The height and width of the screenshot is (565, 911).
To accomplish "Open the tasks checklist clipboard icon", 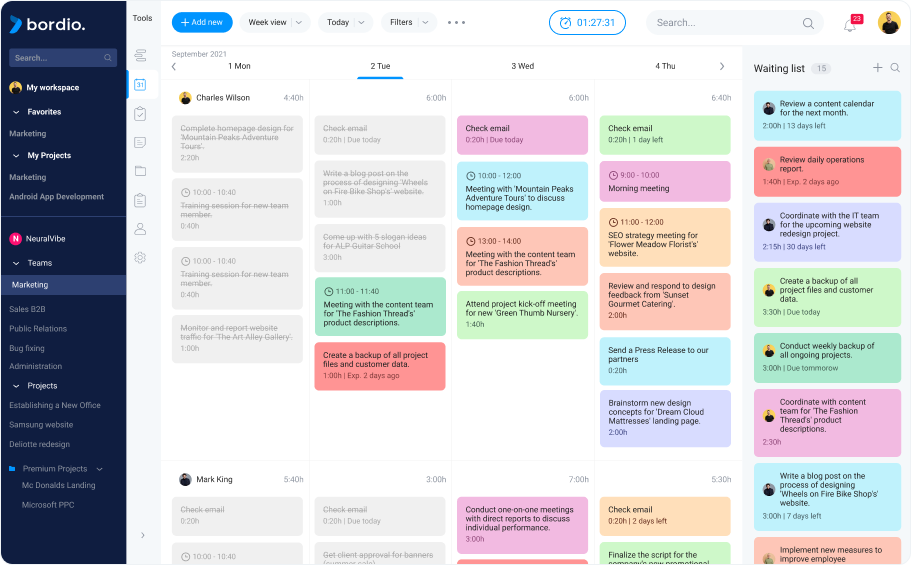I will 140,113.
